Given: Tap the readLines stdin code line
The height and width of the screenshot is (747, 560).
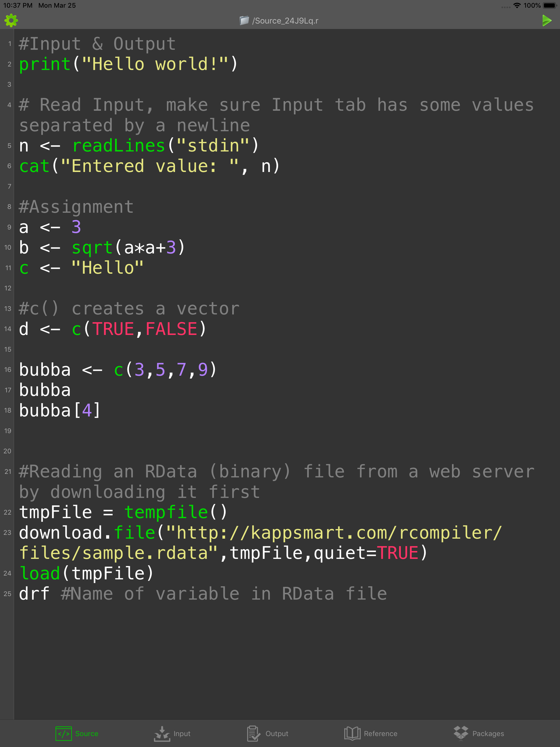Looking at the screenshot, I should click(x=138, y=145).
